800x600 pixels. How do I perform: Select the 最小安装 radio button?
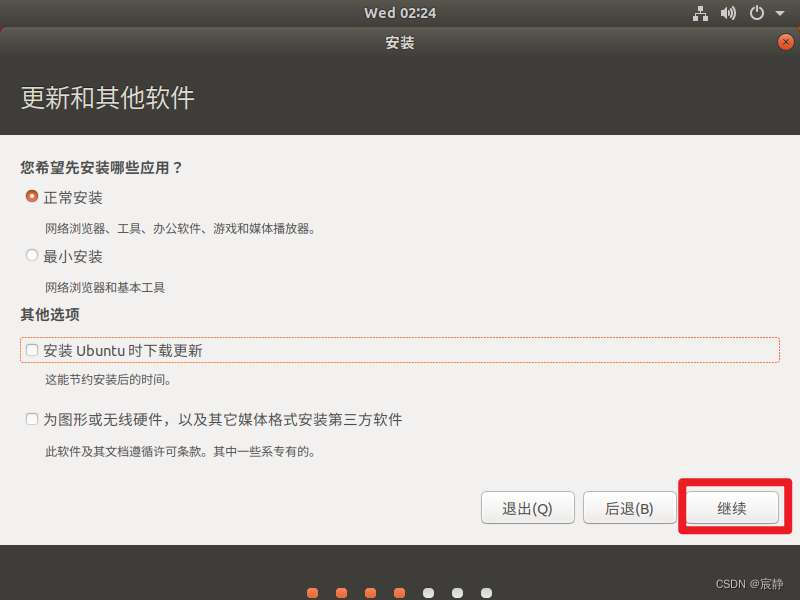[x=31, y=256]
